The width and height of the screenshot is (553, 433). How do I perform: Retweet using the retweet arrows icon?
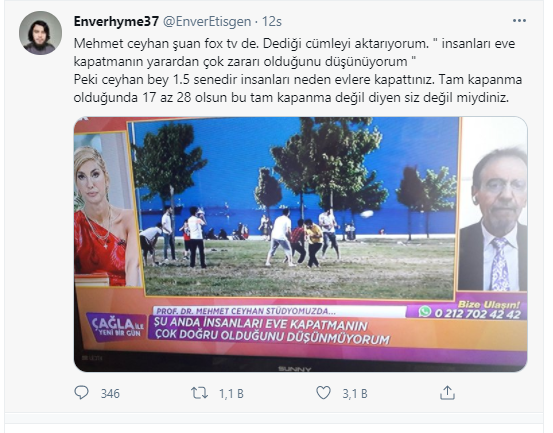point(199,393)
